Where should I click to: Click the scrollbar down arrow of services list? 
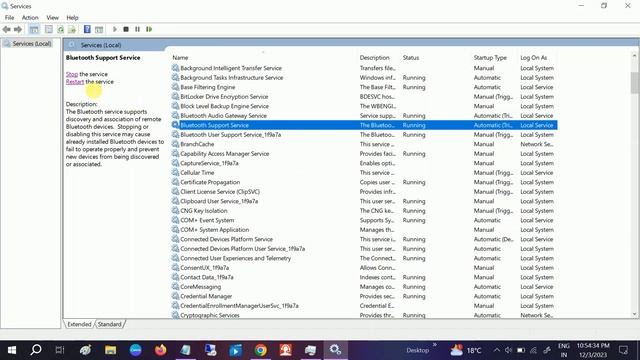pos(634,314)
